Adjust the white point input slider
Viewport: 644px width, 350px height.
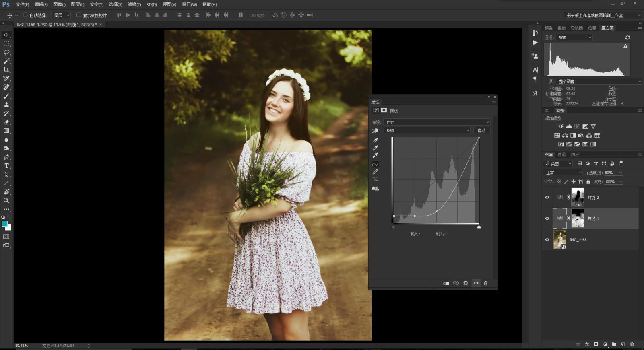(x=479, y=227)
